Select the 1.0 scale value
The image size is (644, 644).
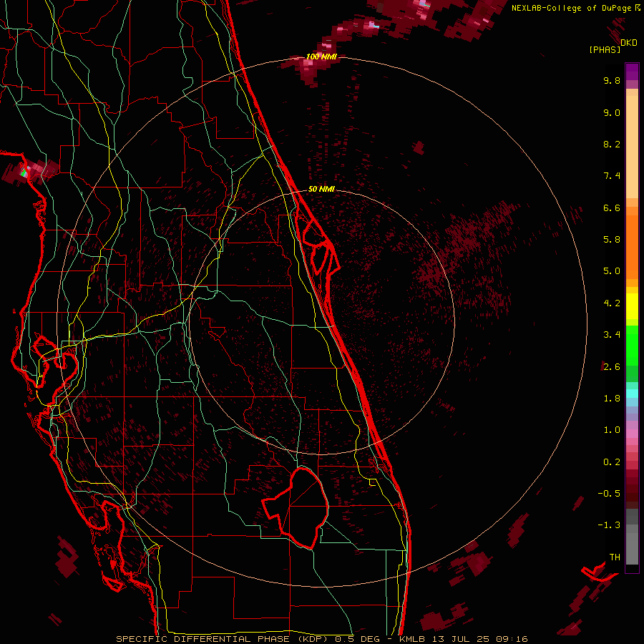coord(612,430)
